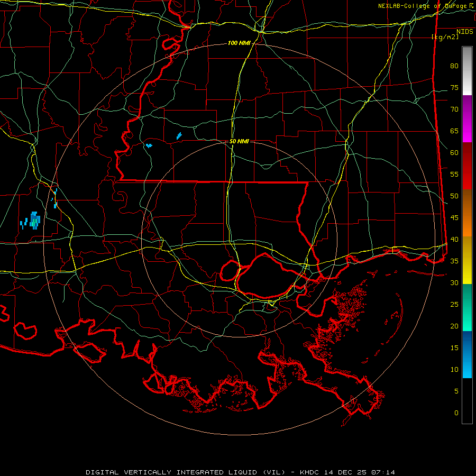The width and height of the screenshot is (476, 476).
Task: Pick the black bottom segment of the color bar
Action: pyautogui.click(x=467, y=401)
